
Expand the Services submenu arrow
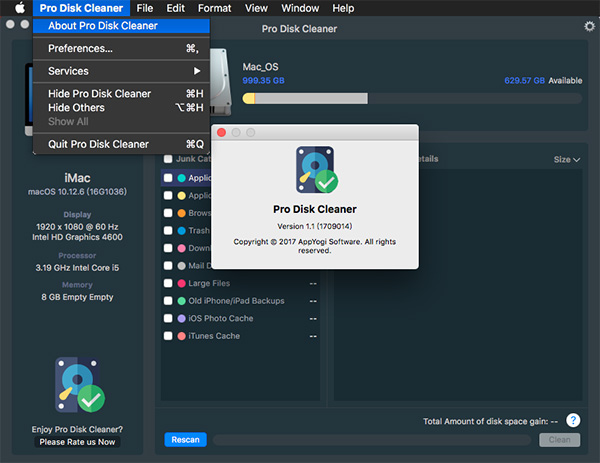pyautogui.click(x=197, y=71)
